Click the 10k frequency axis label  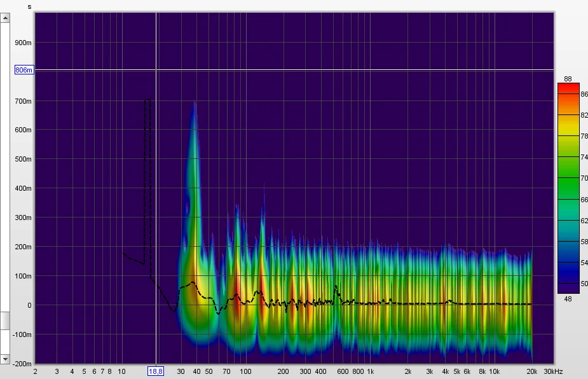point(495,371)
